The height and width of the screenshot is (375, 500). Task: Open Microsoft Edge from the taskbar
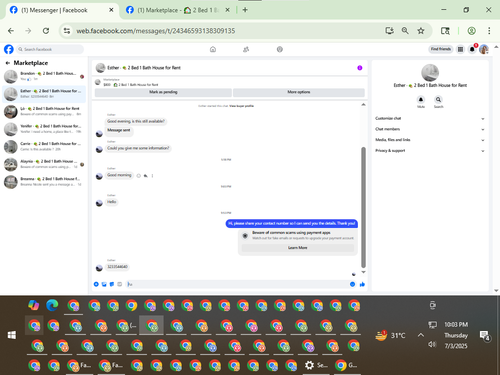pyautogui.click(x=52, y=305)
